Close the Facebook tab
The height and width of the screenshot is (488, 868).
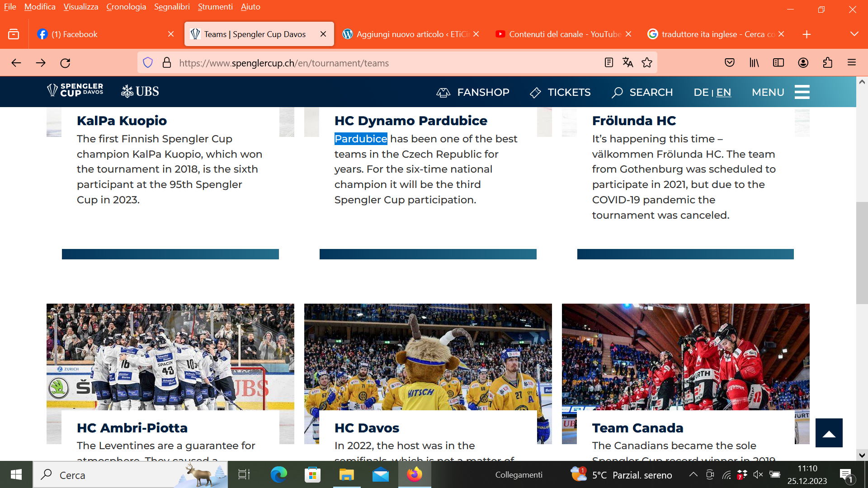tap(171, 34)
